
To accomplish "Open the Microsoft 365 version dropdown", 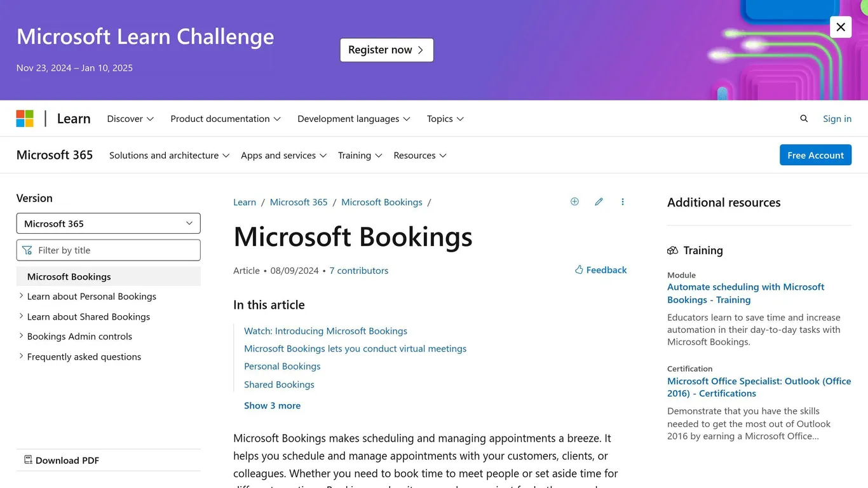I will click(x=109, y=223).
